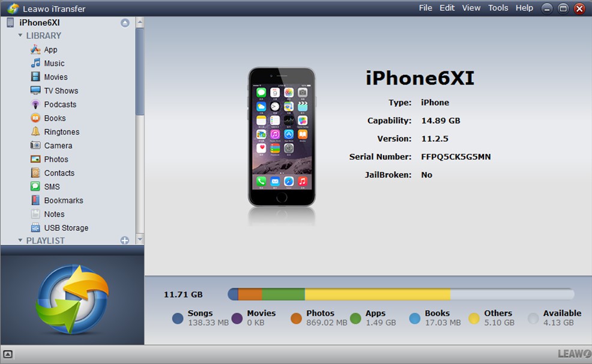
Task: Select the Contacts library item
Action: [59, 173]
